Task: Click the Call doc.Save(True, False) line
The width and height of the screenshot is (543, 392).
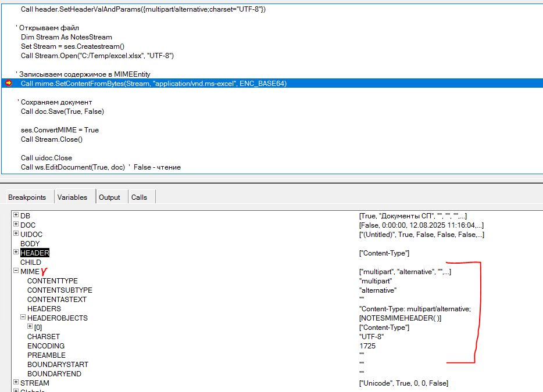Action: (x=62, y=112)
